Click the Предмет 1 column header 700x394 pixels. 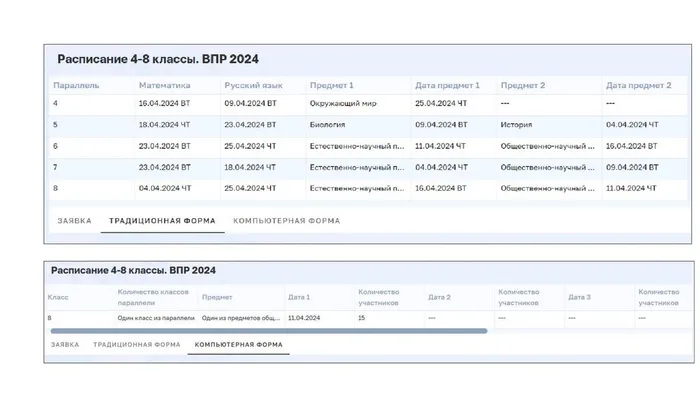[x=331, y=85]
